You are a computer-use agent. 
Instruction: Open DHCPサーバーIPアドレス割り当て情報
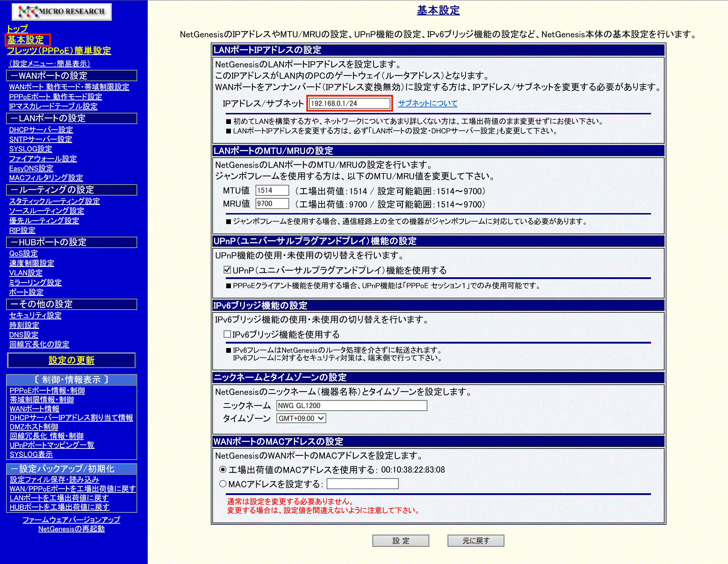pos(71,418)
